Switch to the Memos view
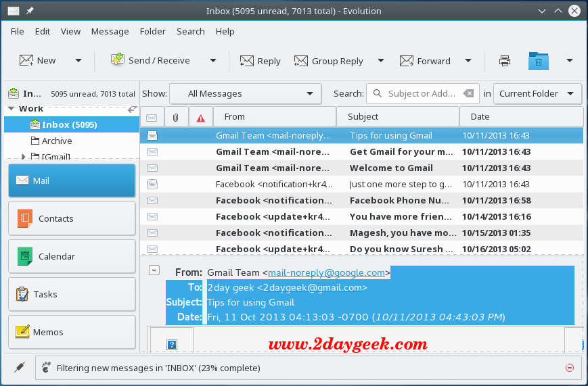 coord(72,332)
